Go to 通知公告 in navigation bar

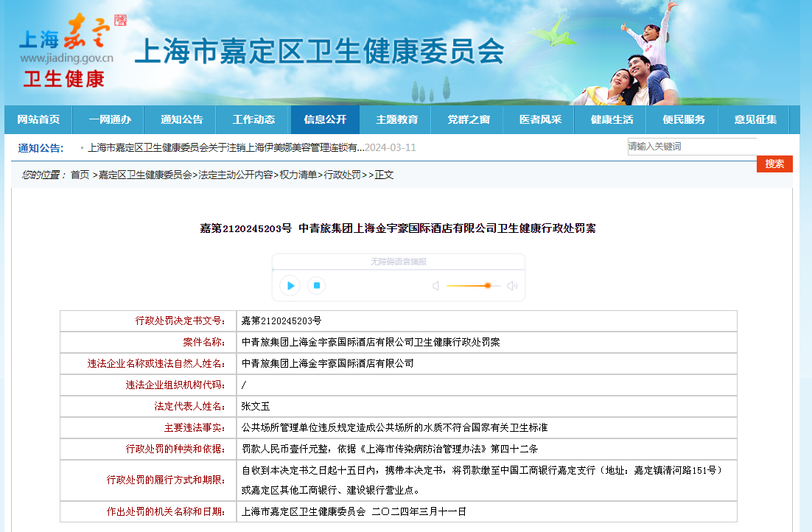click(181, 119)
